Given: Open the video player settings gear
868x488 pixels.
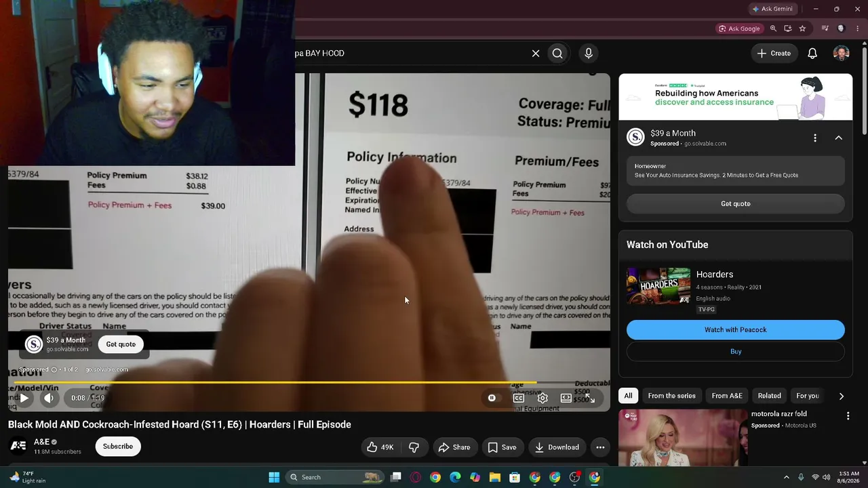Looking at the screenshot, I should (542, 398).
